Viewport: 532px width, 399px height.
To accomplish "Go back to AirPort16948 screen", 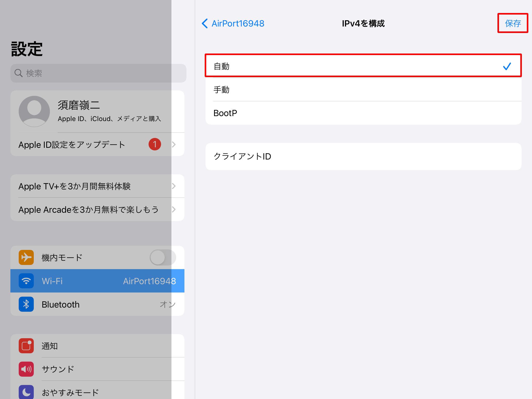I will tap(233, 23).
